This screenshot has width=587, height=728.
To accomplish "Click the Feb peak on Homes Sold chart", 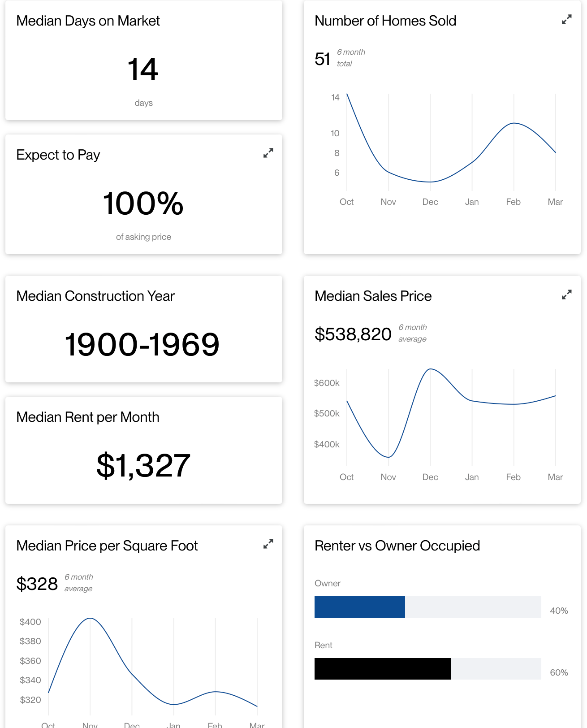I will click(514, 123).
